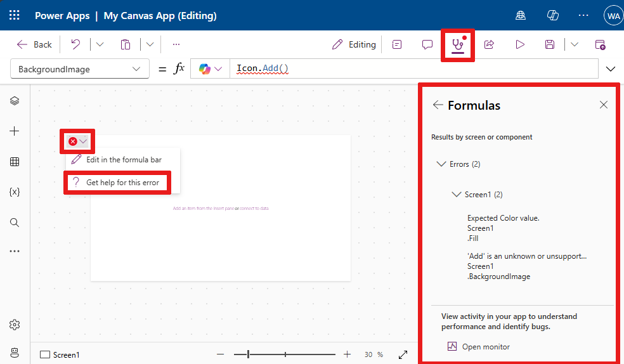Collapse the Screen1 (2) error group
This screenshot has width=624, height=364.
click(456, 195)
